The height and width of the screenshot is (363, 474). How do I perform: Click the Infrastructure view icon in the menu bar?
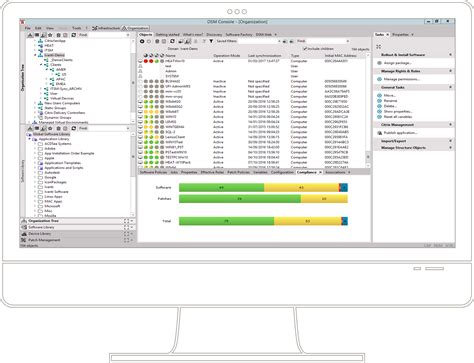pyautogui.click(x=95, y=28)
